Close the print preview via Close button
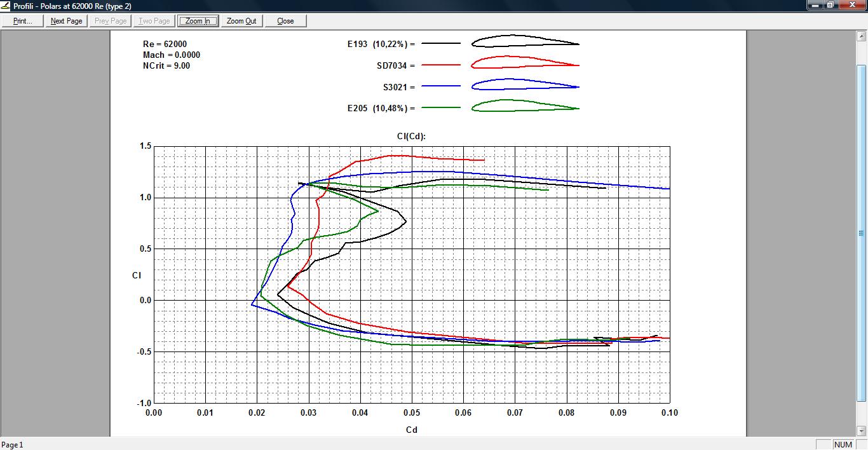 pos(285,21)
